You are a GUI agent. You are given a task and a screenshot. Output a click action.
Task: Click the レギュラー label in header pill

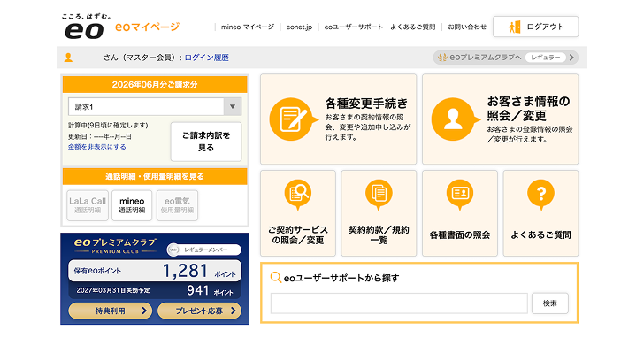(545, 58)
